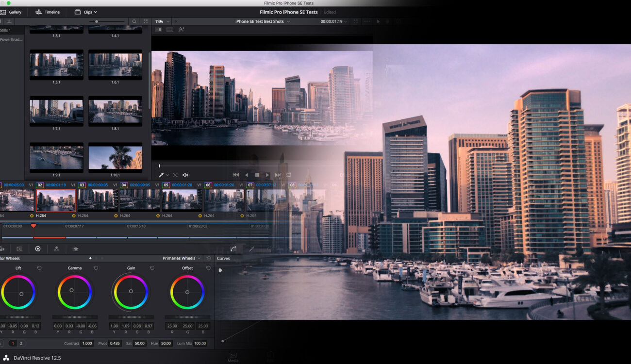Open the Curves palette icon
Image resolution: width=631 pixels, height=364 pixels.
pos(233,249)
